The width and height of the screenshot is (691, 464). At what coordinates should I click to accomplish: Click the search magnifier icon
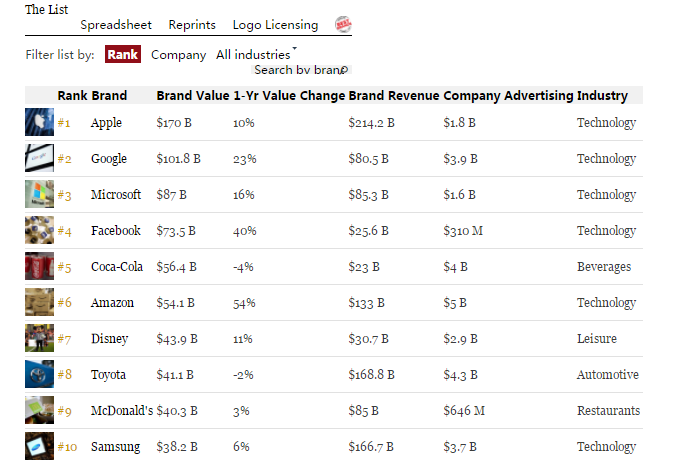[344, 70]
